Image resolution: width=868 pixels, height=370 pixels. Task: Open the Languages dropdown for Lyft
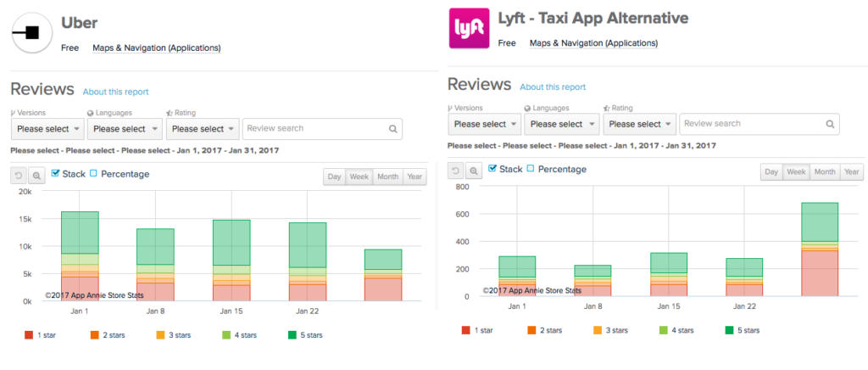pos(562,124)
